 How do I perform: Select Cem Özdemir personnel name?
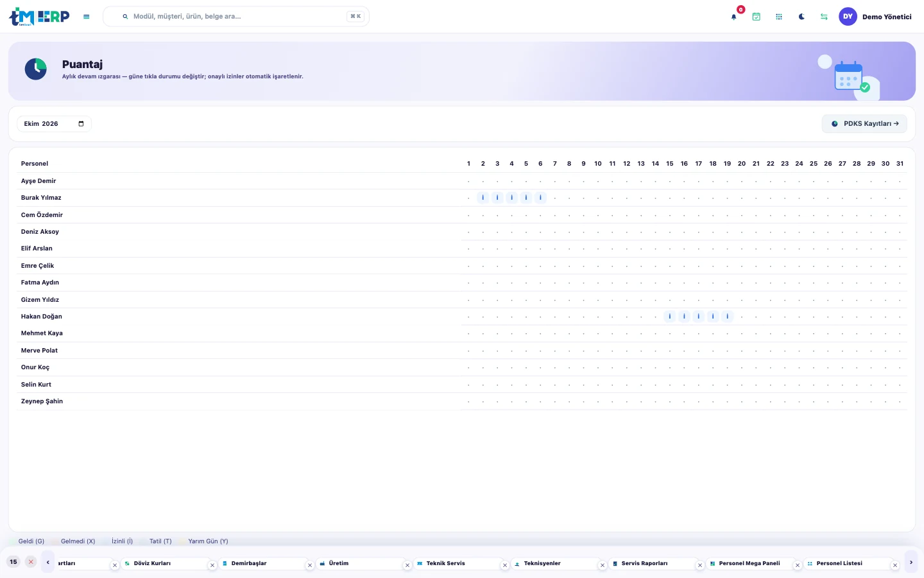coord(42,215)
